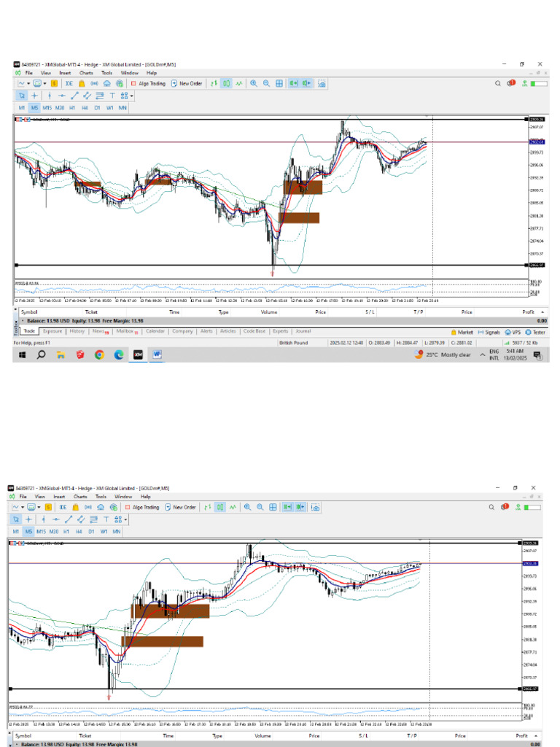Open Chrome from the Windows taskbar
Screen dimensions: 560x747
[99, 355]
